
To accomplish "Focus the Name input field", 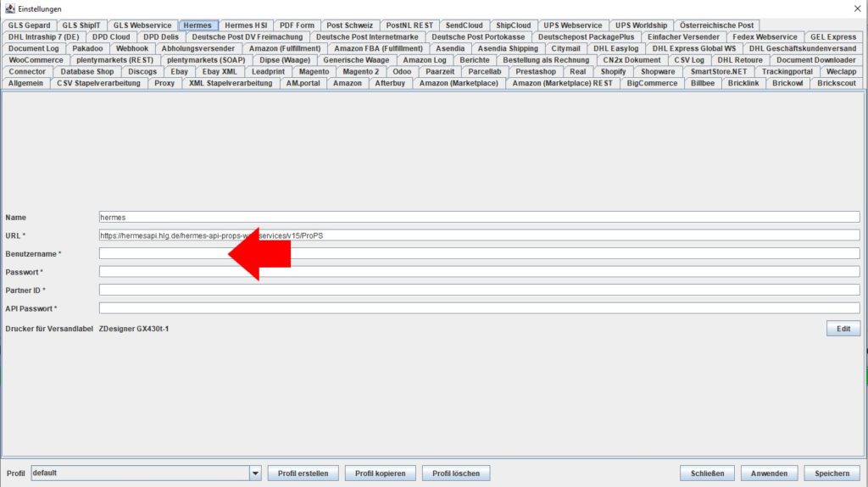I will (x=480, y=218).
